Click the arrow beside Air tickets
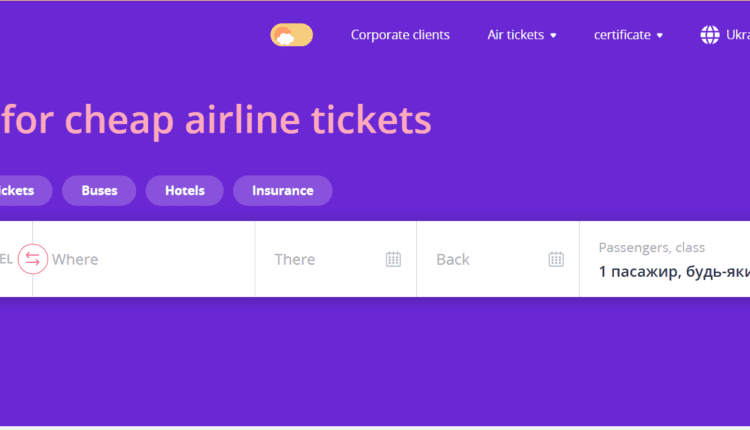 (x=553, y=36)
